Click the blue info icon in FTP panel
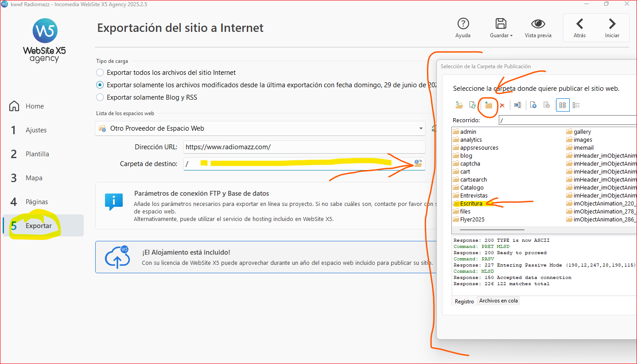This screenshot has height=364, width=637. click(x=114, y=201)
